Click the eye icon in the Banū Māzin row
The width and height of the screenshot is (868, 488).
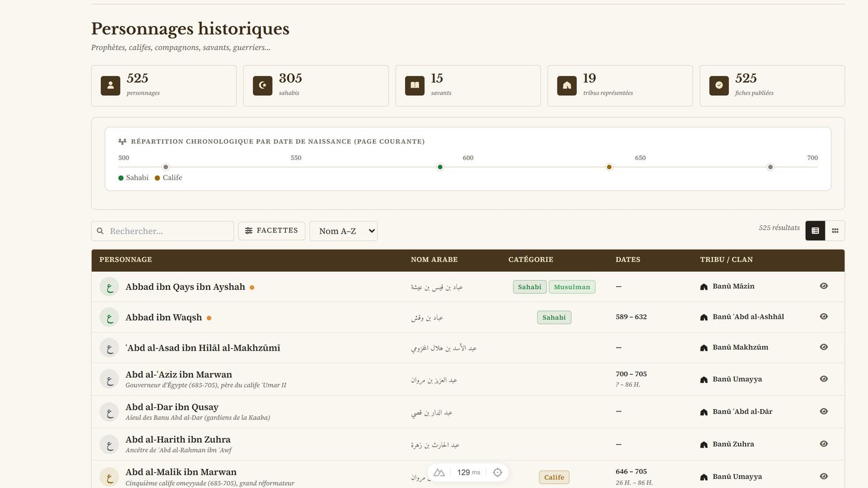[x=824, y=286]
